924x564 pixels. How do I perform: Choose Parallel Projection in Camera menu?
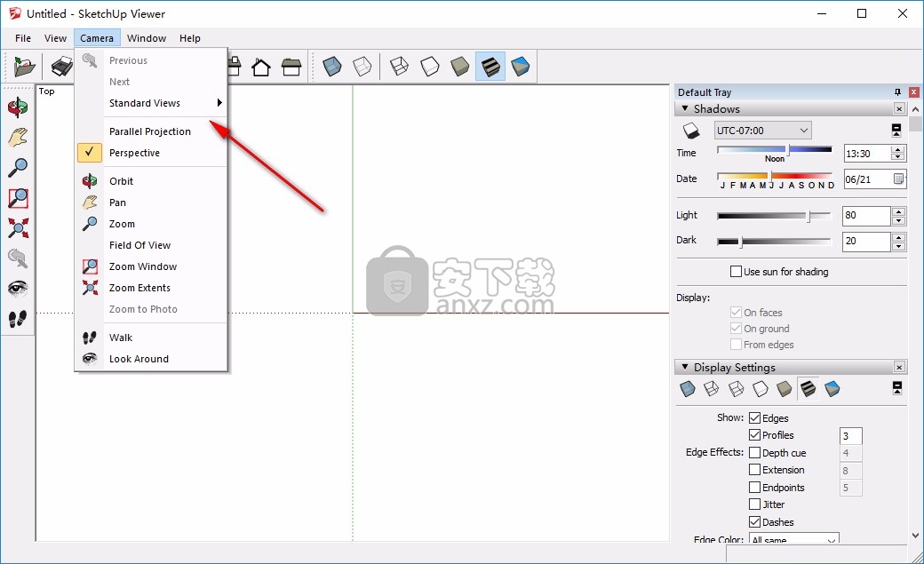click(151, 131)
